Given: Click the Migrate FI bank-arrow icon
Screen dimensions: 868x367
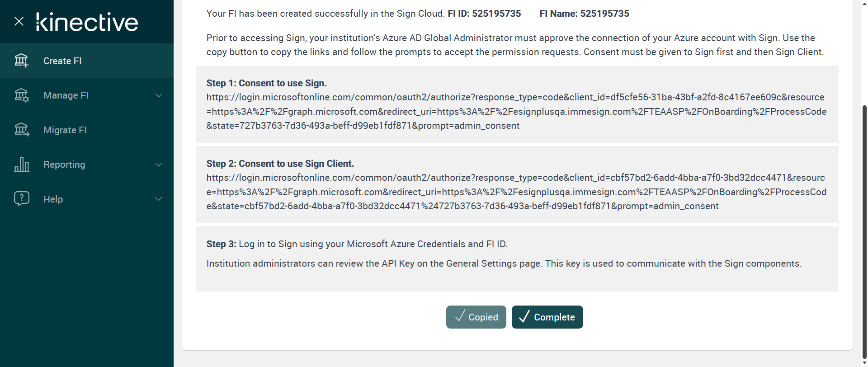Looking at the screenshot, I should point(21,130).
